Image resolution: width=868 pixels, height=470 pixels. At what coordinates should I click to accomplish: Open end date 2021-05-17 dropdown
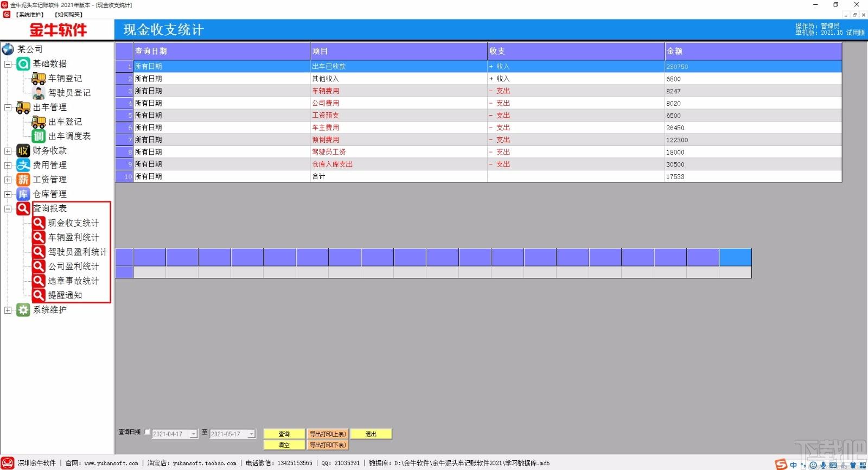pyautogui.click(x=251, y=434)
